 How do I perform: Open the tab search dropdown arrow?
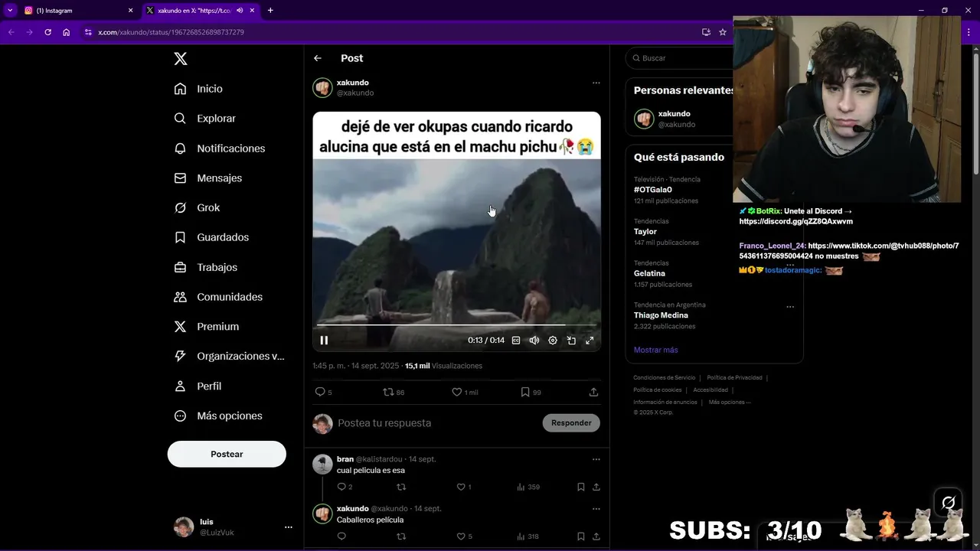point(10,11)
